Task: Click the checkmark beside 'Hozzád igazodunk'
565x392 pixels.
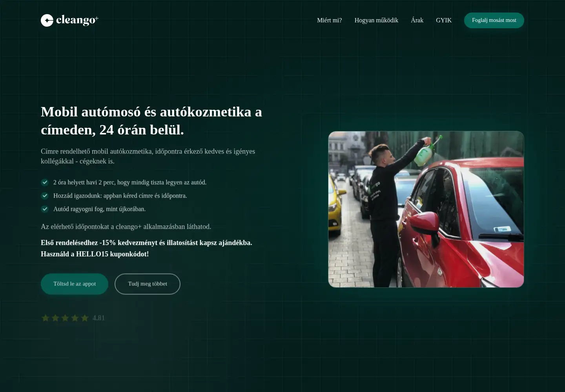Action: coord(45,196)
